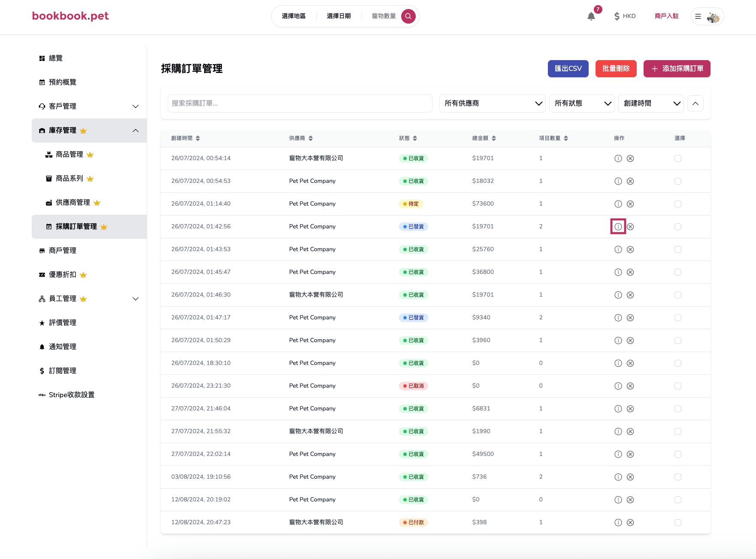The height and width of the screenshot is (559, 756).
Task: Focus the 搜索採購訂單 search field
Action: point(300,103)
